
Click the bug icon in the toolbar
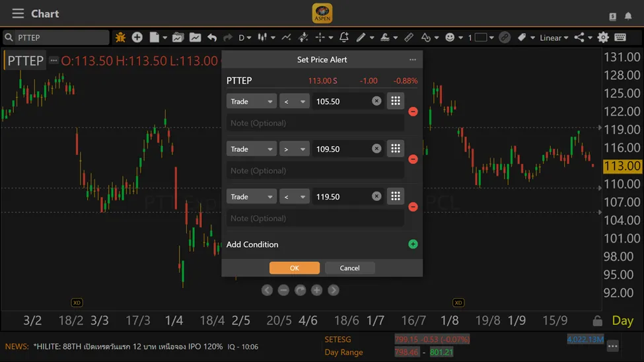coord(120,38)
